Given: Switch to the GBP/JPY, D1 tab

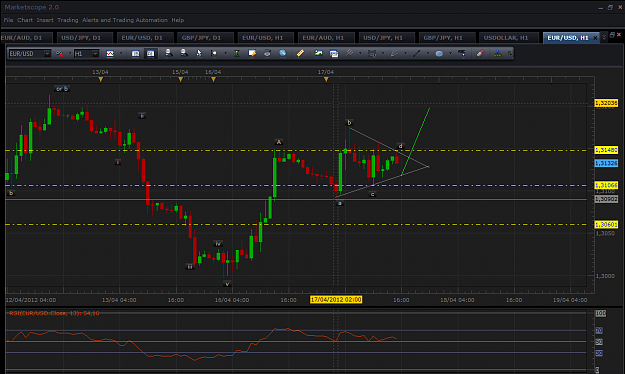Looking at the screenshot, I should point(205,38).
